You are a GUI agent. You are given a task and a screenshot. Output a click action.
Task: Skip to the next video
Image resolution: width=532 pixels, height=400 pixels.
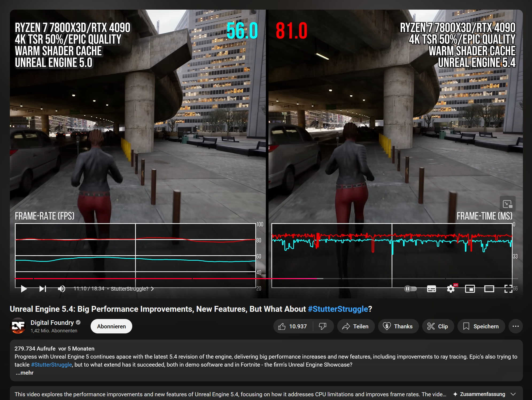tap(42, 289)
